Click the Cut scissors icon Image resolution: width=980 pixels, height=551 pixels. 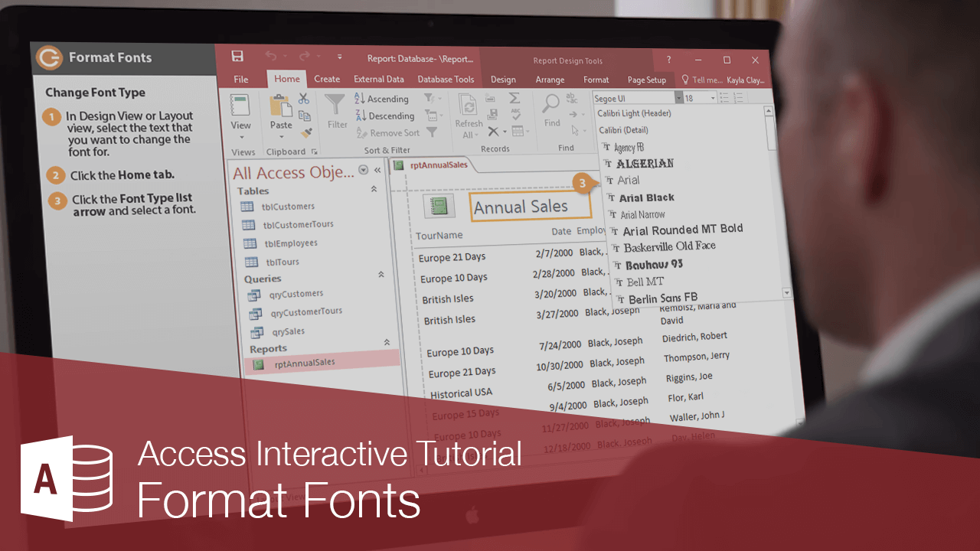pos(302,99)
